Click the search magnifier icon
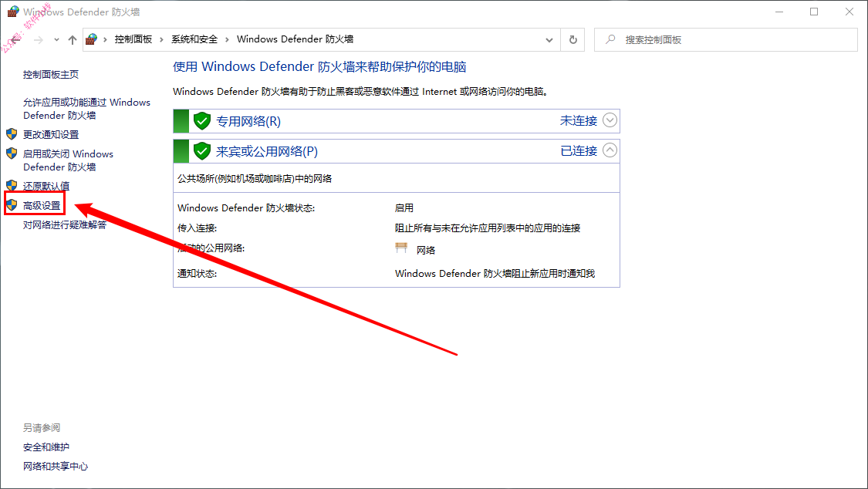Viewport: 868px width, 489px height. click(610, 39)
